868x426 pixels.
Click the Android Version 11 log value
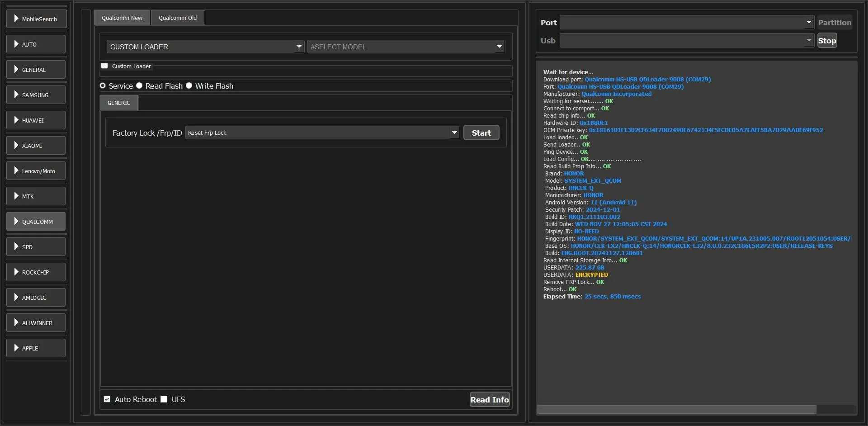[613, 202]
